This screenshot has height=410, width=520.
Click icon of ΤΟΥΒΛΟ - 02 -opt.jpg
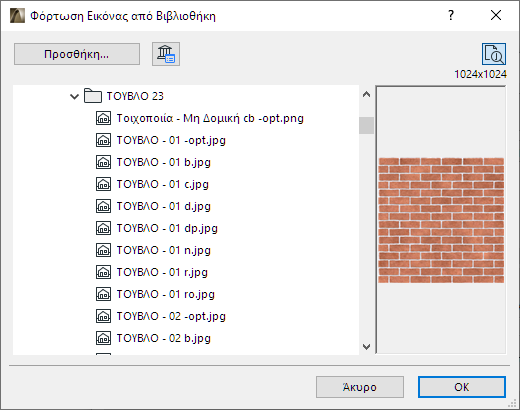103,316
